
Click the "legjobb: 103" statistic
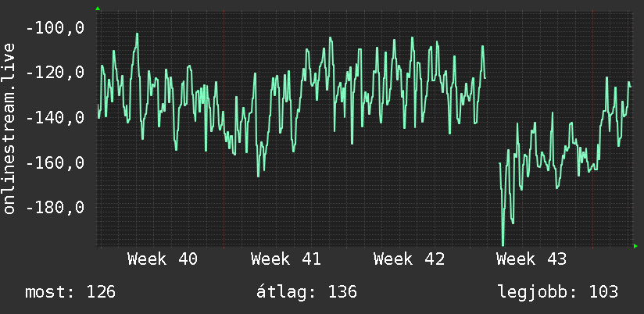pyautogui.click(x=558, y=292)
